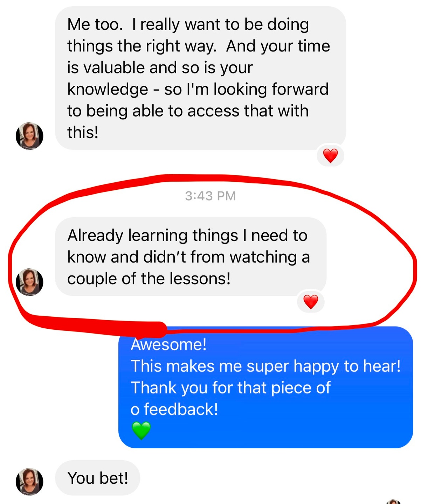Click "Thank you for that piece of" line
This screenshot has width=421, height=504.
pyautogui.click(x=230, y=388)
